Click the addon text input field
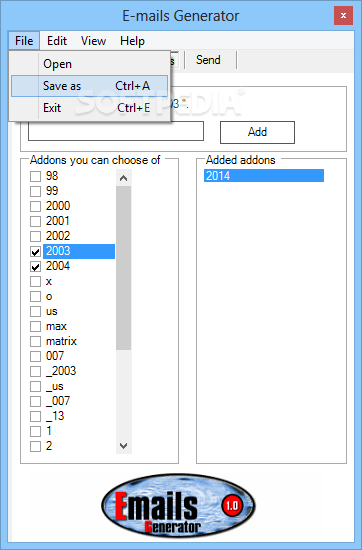The height and width of the screenshot is (550, 362). (116, 131)
